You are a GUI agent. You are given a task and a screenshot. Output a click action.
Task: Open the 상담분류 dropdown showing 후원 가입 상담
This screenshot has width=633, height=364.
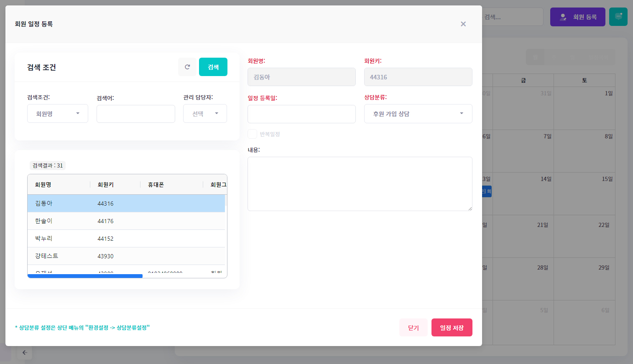pos(418,114)
